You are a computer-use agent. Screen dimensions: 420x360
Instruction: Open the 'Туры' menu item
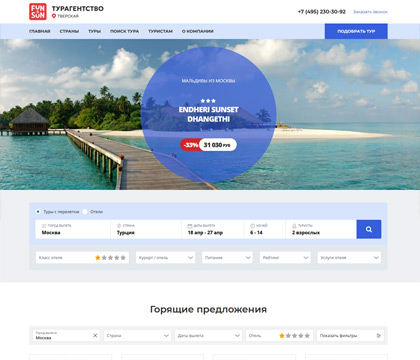(95, 31)
